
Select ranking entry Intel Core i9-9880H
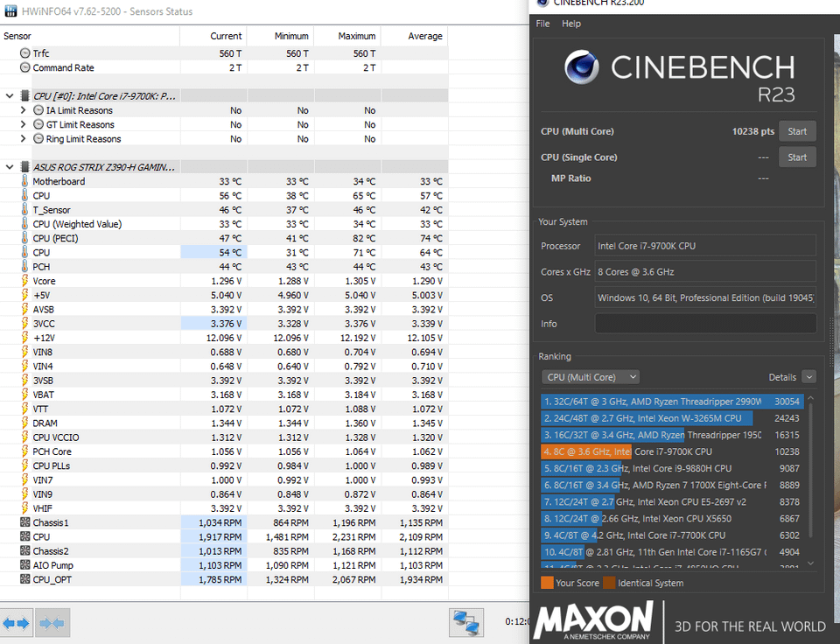[x=672, y=468]
